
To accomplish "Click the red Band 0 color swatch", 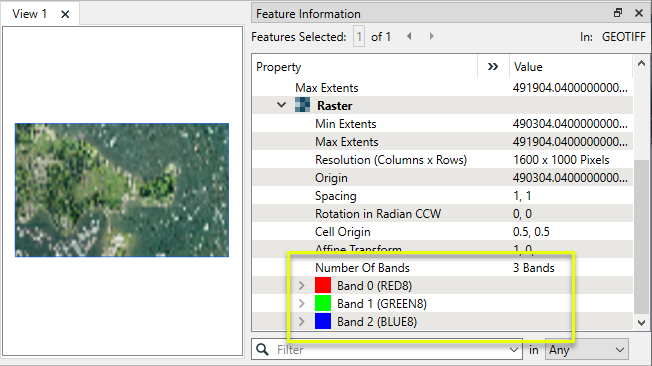I will point(323,285).
